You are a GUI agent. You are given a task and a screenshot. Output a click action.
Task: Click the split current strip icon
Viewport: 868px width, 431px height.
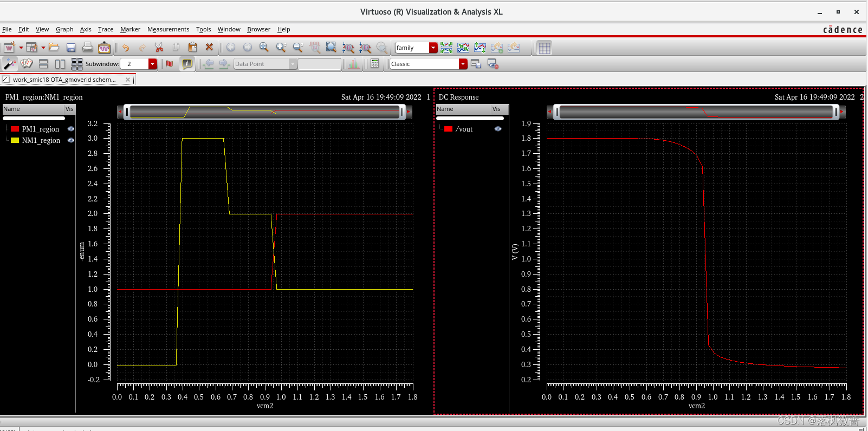(x=480, y=48)
